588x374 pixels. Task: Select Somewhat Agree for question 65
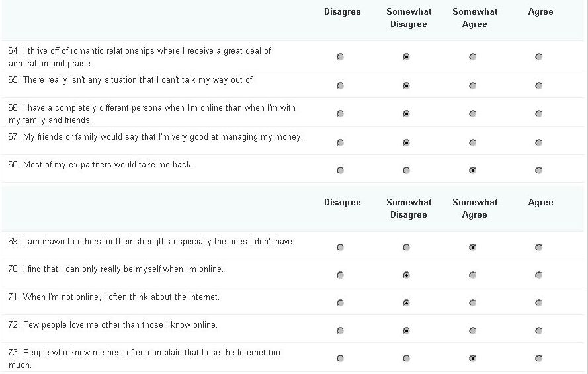click(x=472, y=86)
